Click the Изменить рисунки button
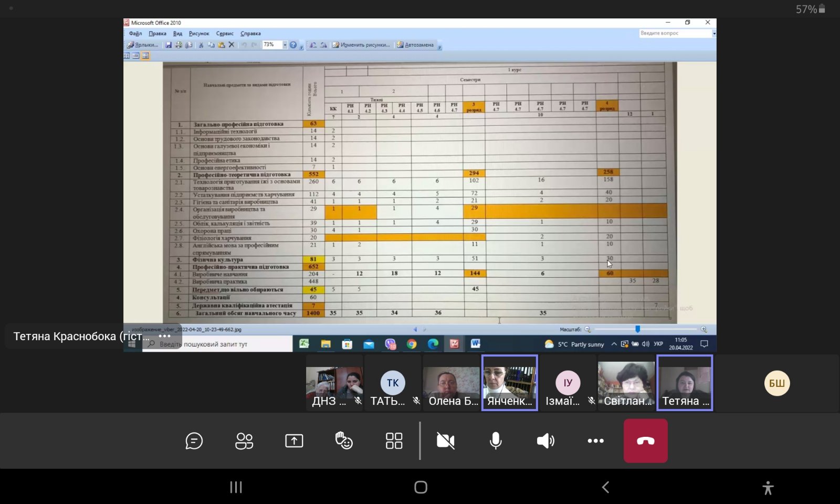Screen dimensions: 840x504 point(362,45)
